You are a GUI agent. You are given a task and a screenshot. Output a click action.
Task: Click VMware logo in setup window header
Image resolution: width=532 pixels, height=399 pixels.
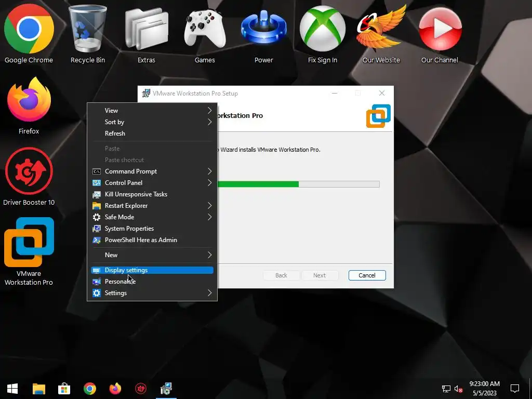click(x=378, y=116)
